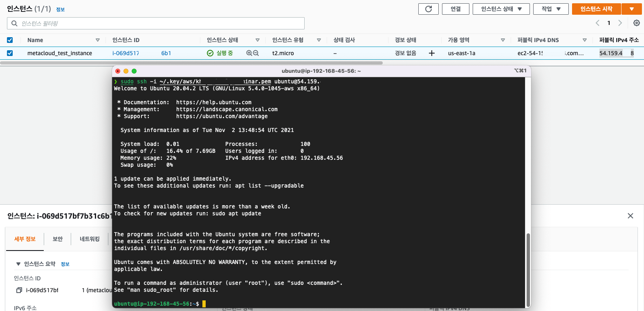Select metacloud_test_instance name cell

click(x=60, y=53)
